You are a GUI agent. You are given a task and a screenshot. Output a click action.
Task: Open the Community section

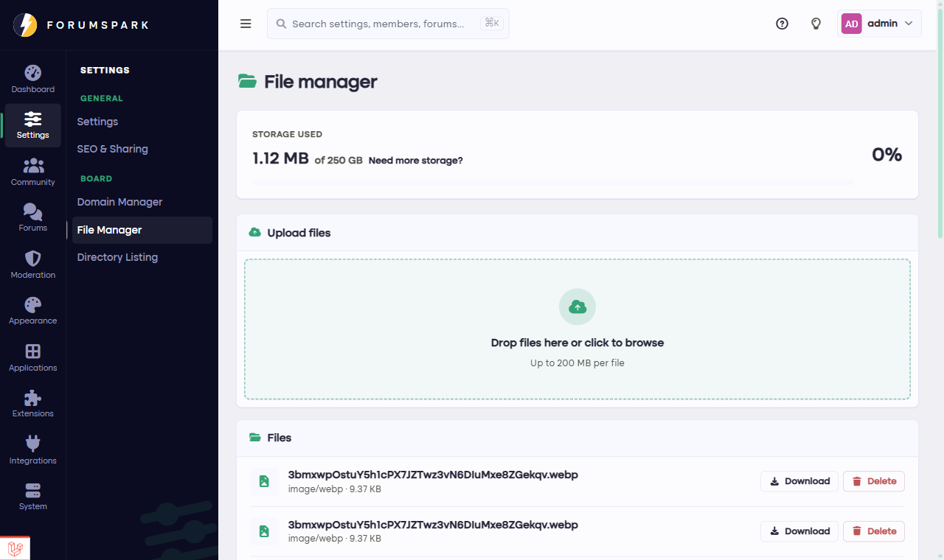coord(32,172)
